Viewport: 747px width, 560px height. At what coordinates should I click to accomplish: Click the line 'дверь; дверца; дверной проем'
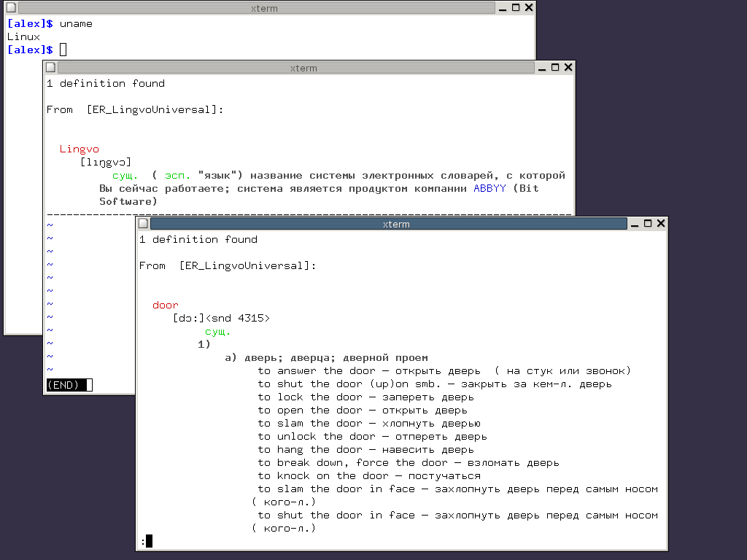336,357
